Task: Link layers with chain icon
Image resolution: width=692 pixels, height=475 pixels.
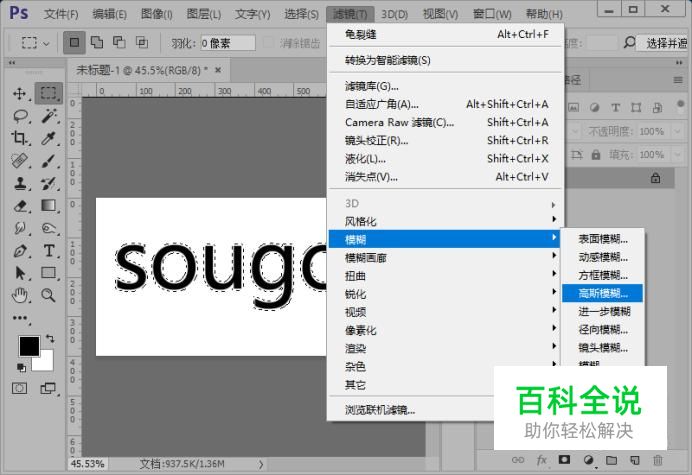Action: pyautogui.click(x=518, y=460)
